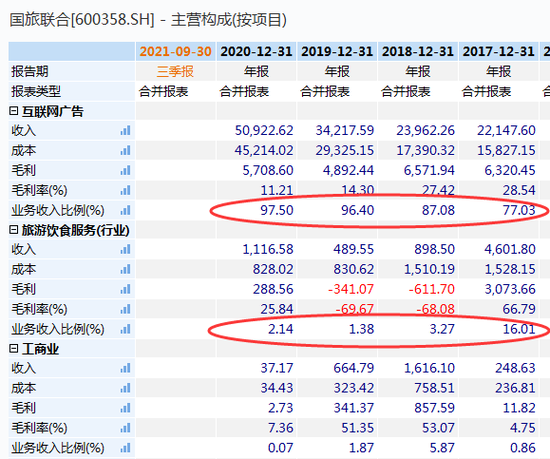550x459 pixels.
Task: Click the 报表类型 row label
Action: tap(36, 92)
